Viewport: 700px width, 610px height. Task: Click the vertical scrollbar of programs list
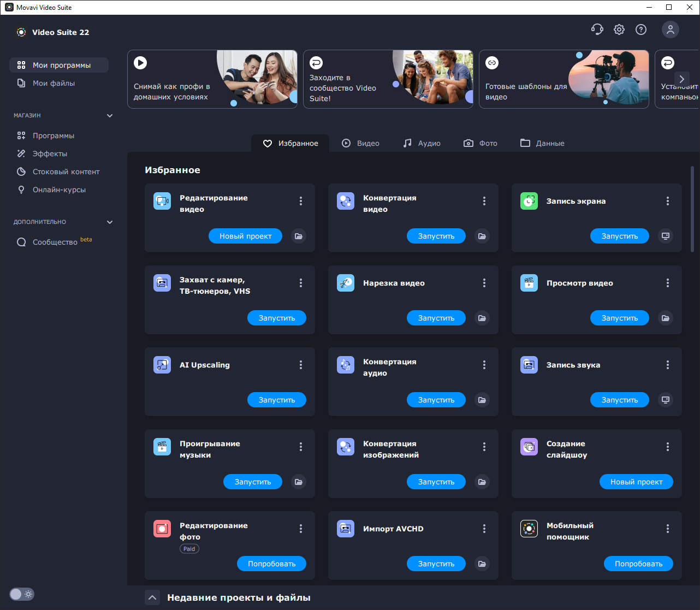coord(692,209)
